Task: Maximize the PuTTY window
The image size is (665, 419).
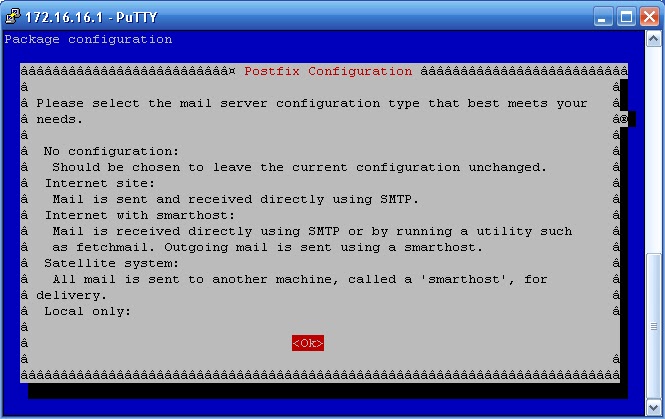Action: pyautogui.click(x=626, y=17)
